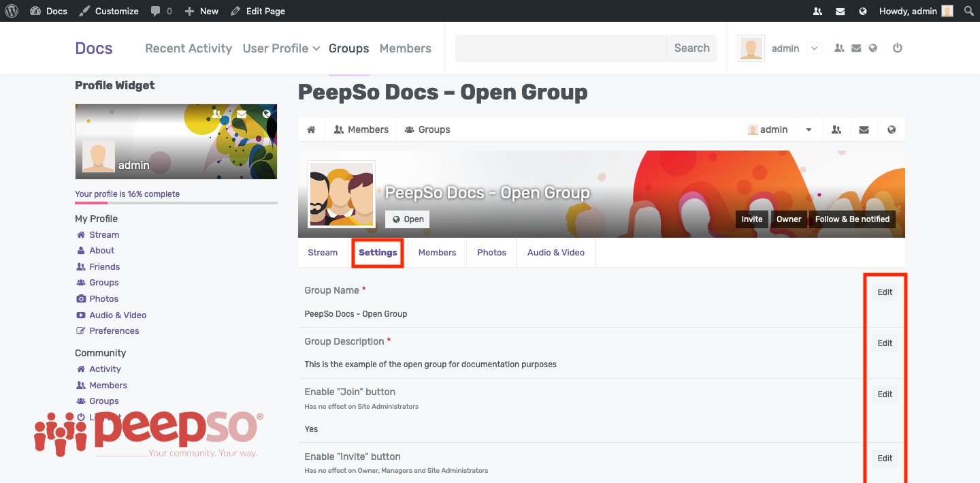Viewport: 980px width, 483px height.
Task: Open messages envelope icon in admin bar
Action: [x=840, y=11]
